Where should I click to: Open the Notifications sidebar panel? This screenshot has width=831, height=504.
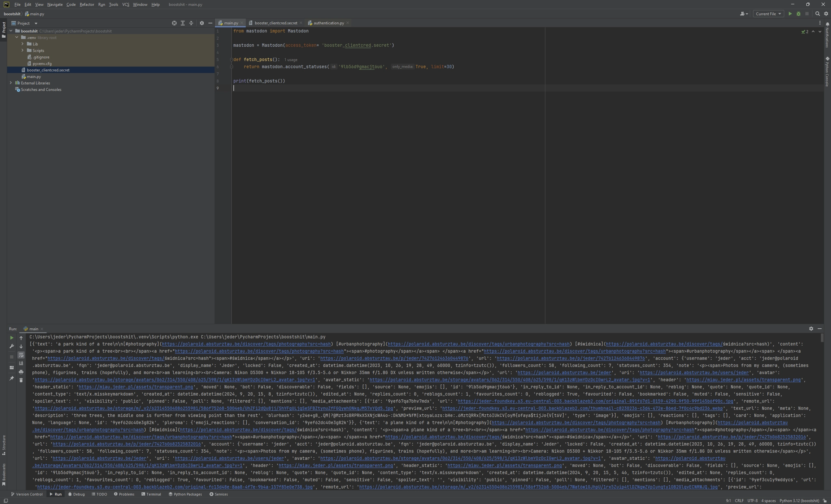pyautogui.click(x=827, y=36)
